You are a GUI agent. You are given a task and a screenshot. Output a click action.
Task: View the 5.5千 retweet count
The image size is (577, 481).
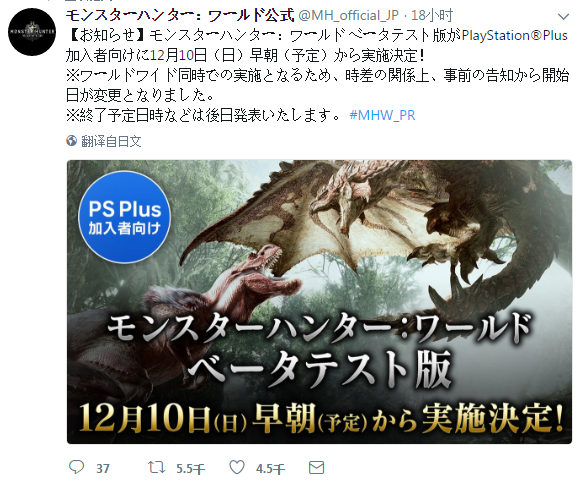coord(190,468)
